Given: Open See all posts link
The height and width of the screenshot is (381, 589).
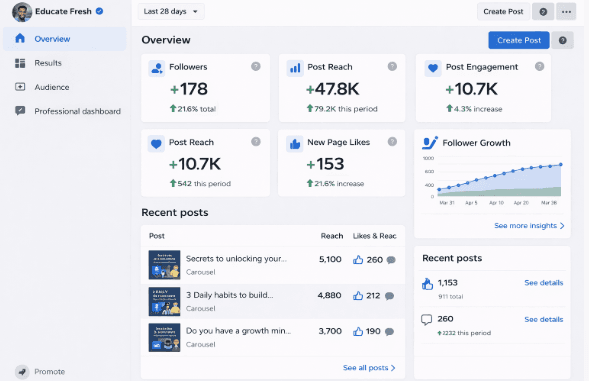Looking at the screenshot, I should pos(369,367).
